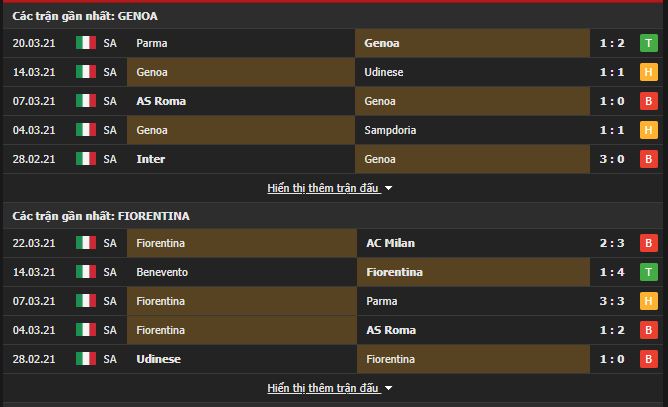Expand more Genoa matches with the arrow
This screenshot has width=668, height=407.
pyautogui.click(x=389, y=188)
